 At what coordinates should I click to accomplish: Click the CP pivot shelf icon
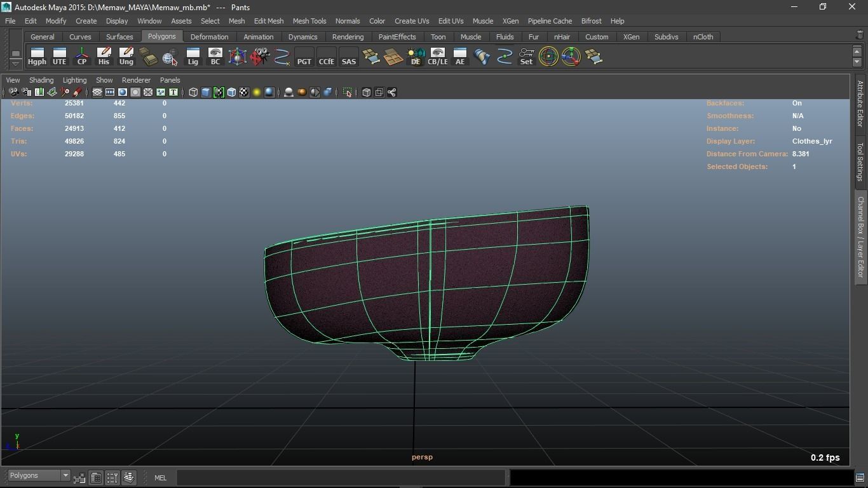(x=82, y=57)
